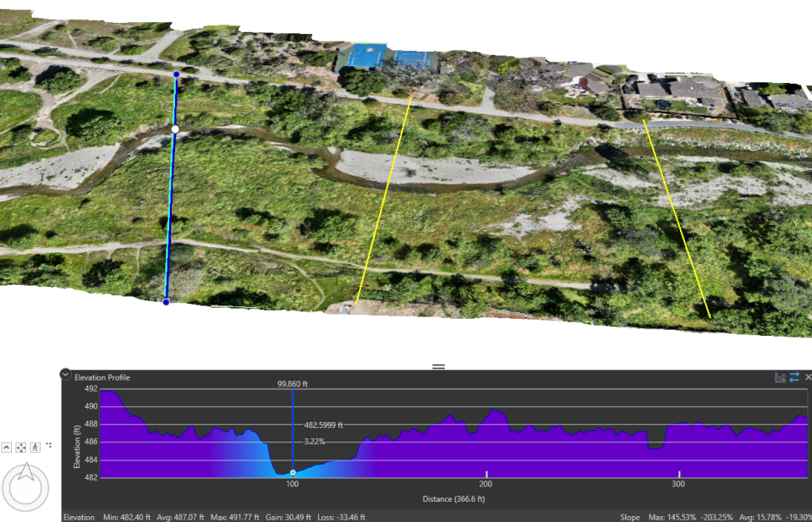The height and width of the screenshot is (522, 812).
Task: Close the Elevation Profile panel
Action: tap(808, 377)
